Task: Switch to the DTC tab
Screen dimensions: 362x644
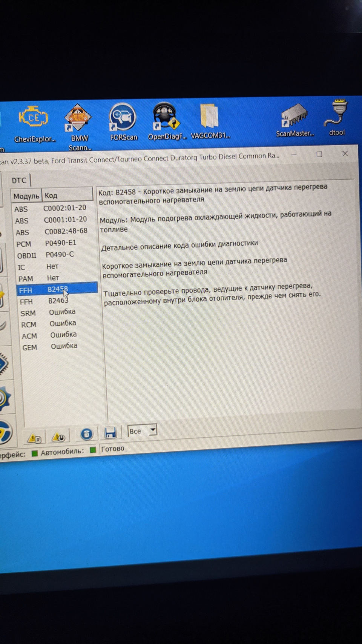Action: tap(19, 181)
